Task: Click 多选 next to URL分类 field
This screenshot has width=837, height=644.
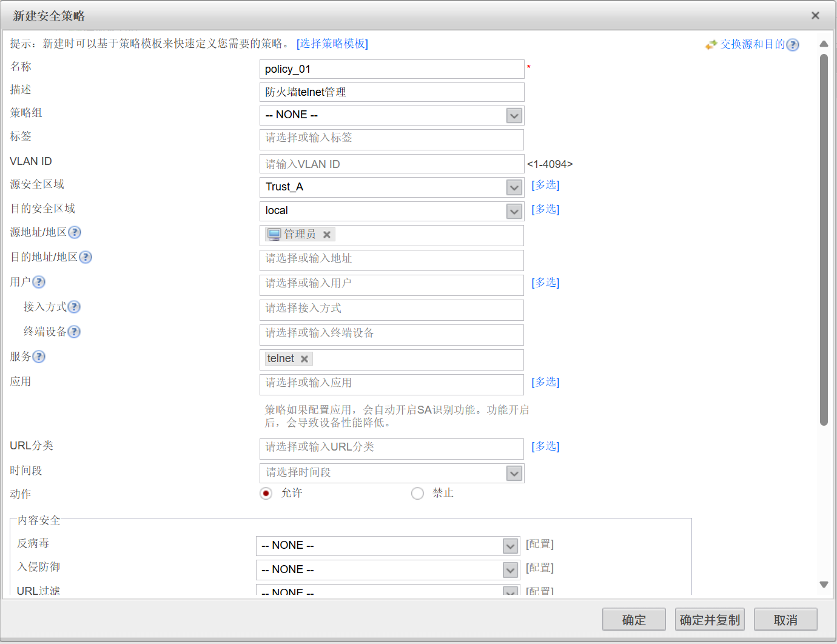Action: click(545, 446)
